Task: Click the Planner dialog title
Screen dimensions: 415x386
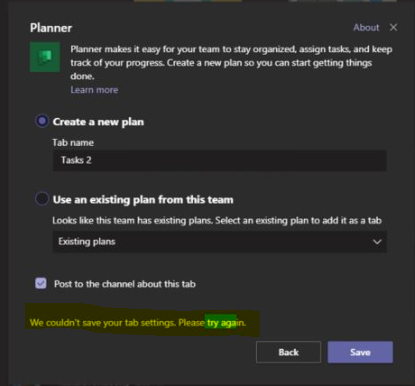Action: (x=51, y=28)
